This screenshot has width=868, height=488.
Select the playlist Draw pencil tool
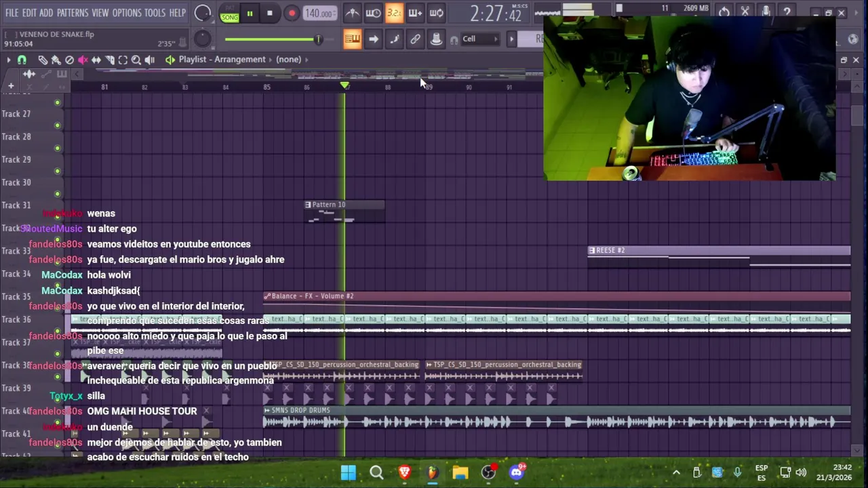pos(42,60)
